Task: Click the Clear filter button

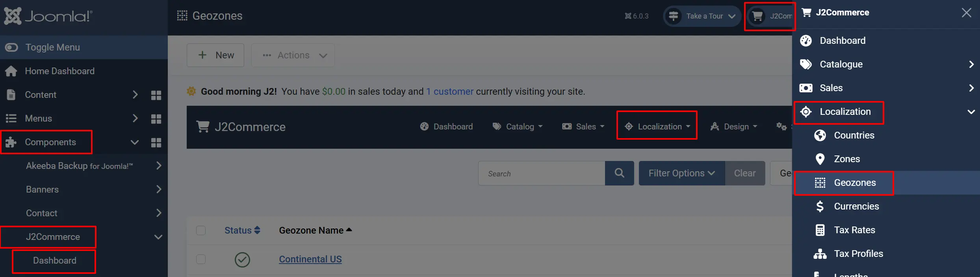Action: pyautogui.click(x=745, y=173)
